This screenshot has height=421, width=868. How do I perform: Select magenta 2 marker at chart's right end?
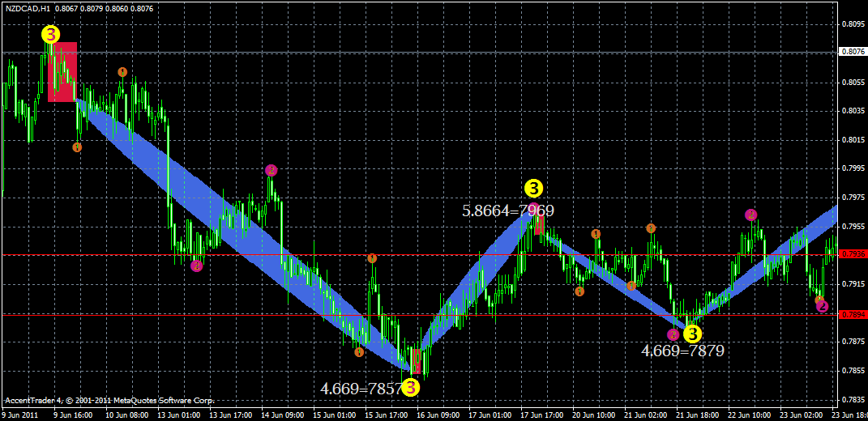(x=822, y=306)
